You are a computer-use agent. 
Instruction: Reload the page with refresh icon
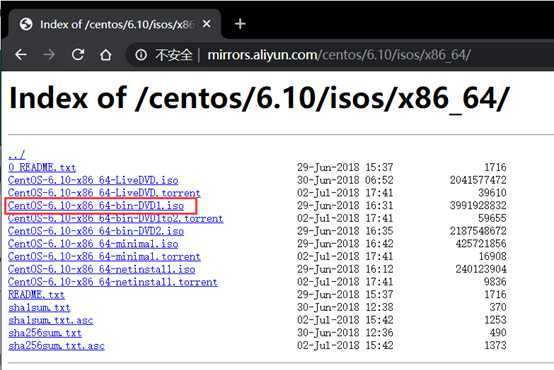78,54
